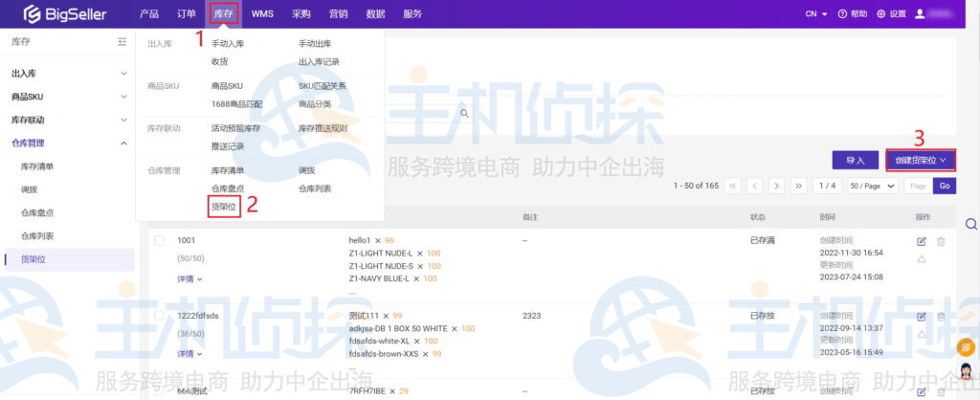980x400 pixels.
Task: Open the CN language dropdown
Action: coord(816,13)
